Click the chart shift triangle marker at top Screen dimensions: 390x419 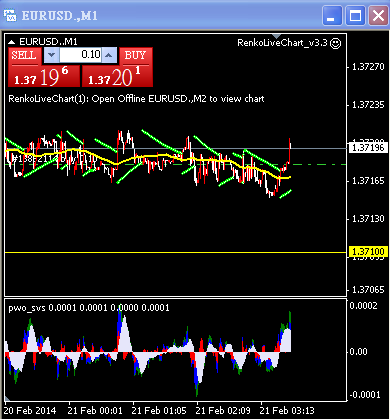coord(277,36)
